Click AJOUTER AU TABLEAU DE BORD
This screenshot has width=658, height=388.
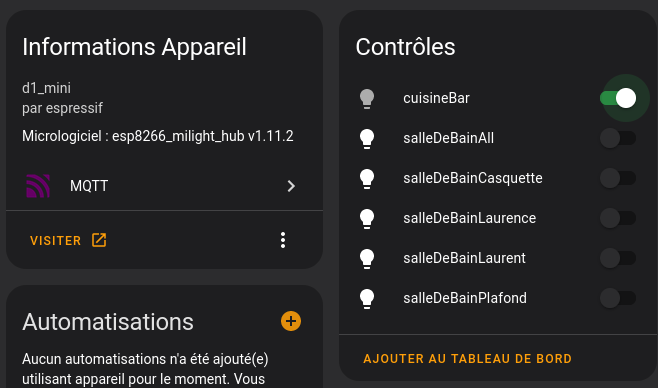tap(467, 359)
